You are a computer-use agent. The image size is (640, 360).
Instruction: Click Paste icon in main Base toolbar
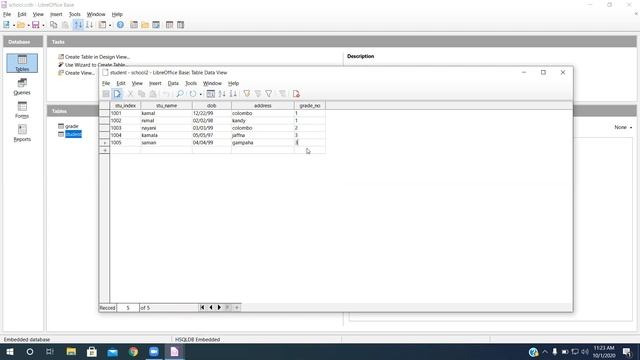point(65,25)
